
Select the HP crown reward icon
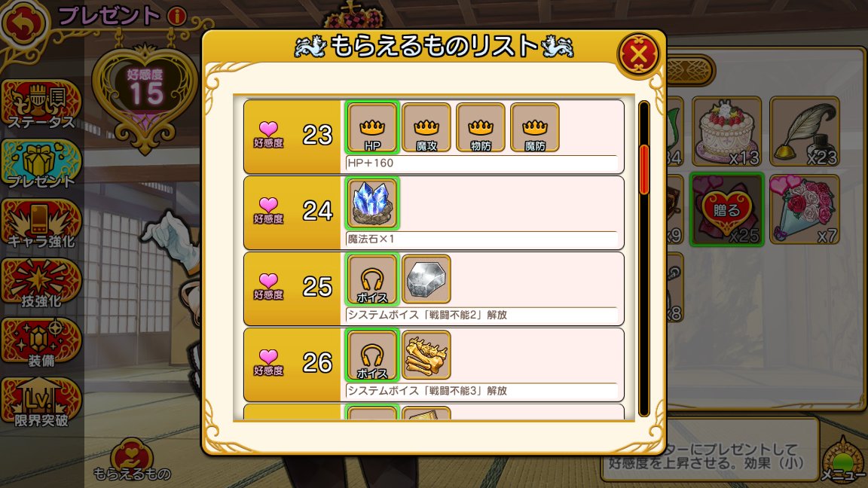[372, 128]
